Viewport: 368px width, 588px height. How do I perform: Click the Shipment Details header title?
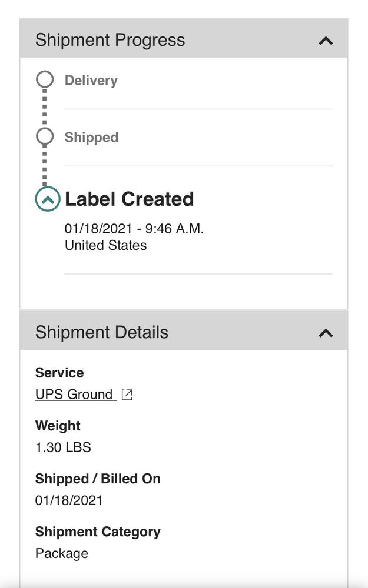(102, 332)
